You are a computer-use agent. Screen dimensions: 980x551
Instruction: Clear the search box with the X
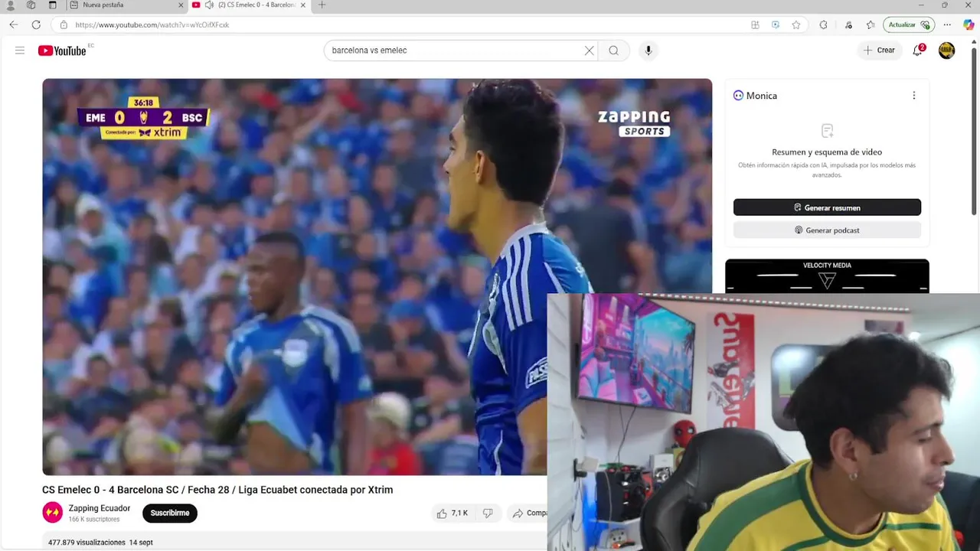coord(589,51)
